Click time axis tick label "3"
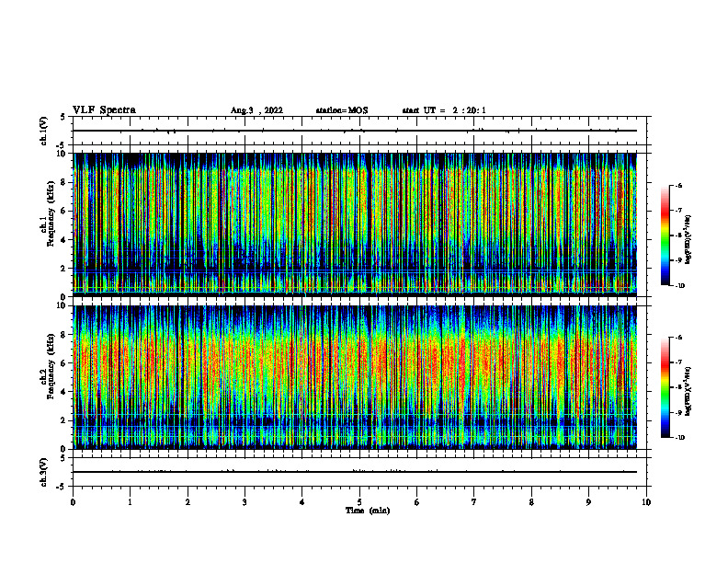728x563 pixels. tap(245, 502)
